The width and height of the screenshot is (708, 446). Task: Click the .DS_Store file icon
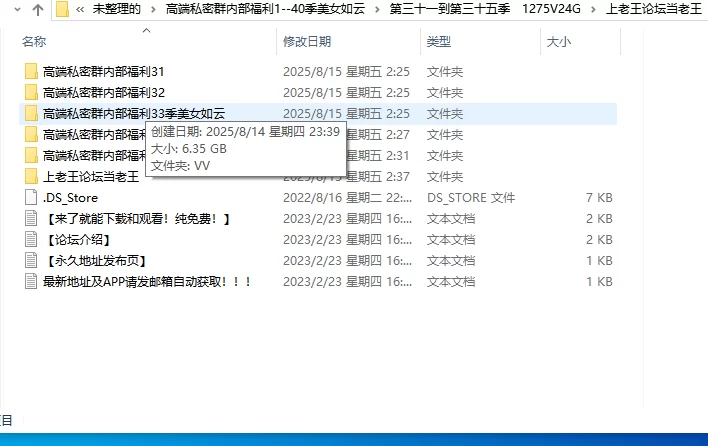coord(31,198)
